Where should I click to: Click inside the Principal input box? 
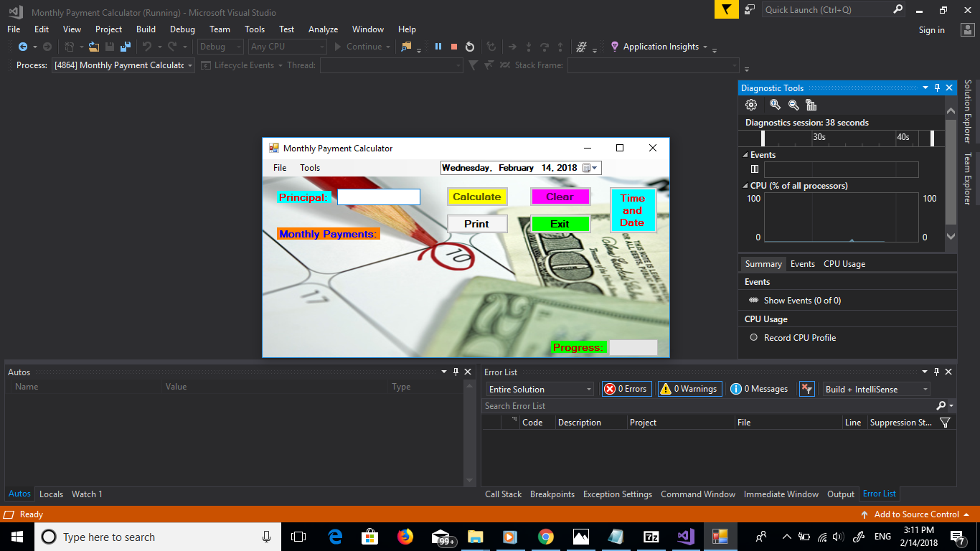[378, 196]
